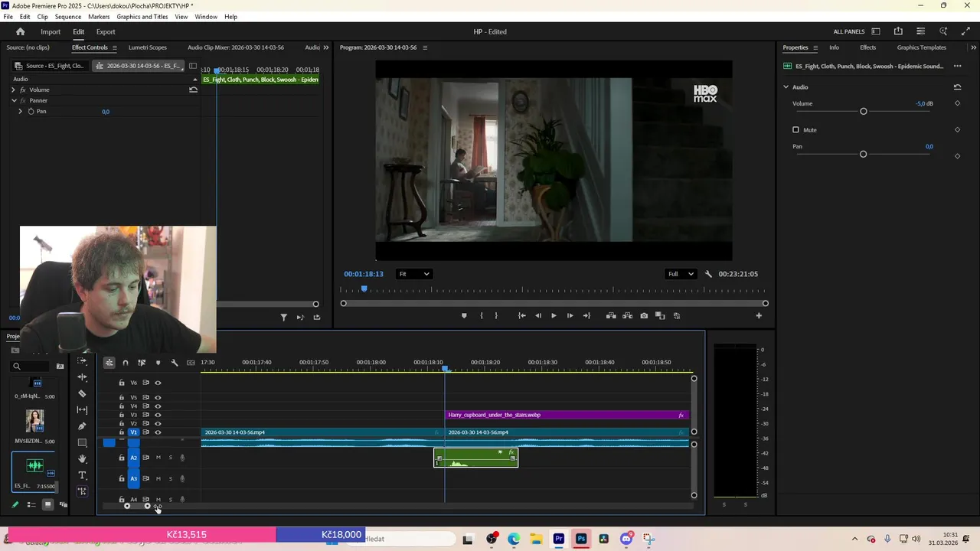Step back one frame
980x551 pixels.
[x=537, y=315]
